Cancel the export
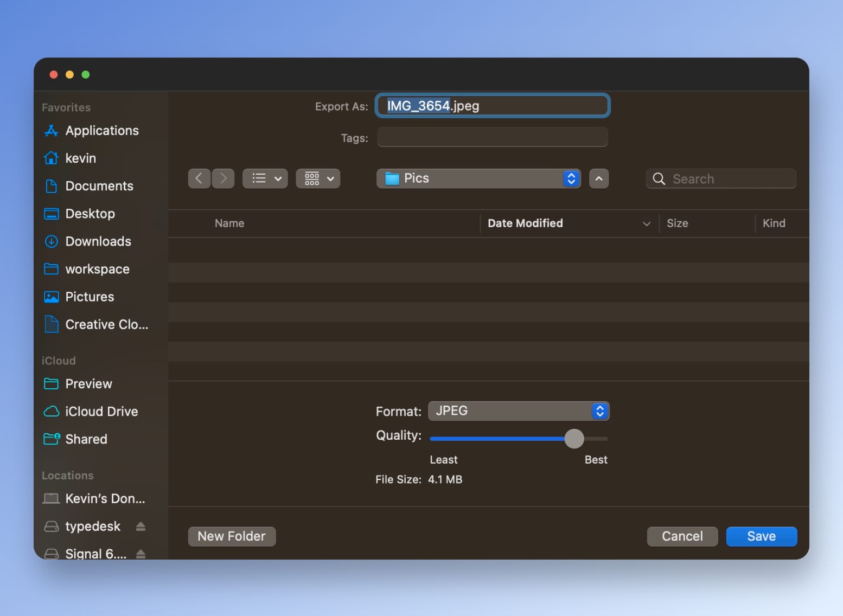Viewport: 843px width, 616px height. point(682,536)
